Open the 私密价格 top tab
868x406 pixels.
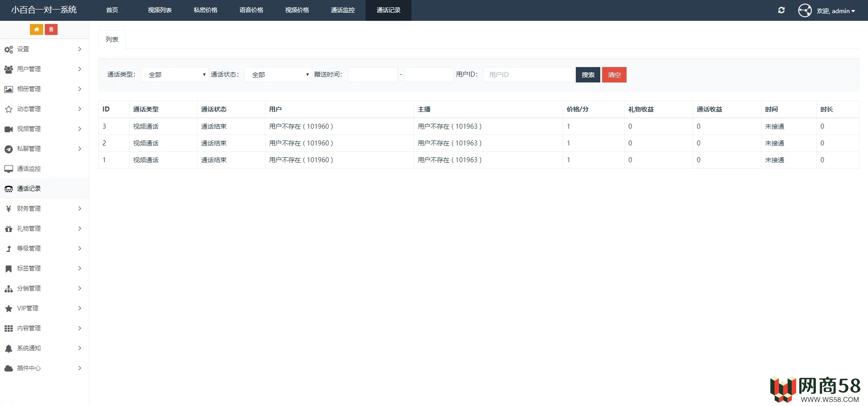(x=206, y=10)
